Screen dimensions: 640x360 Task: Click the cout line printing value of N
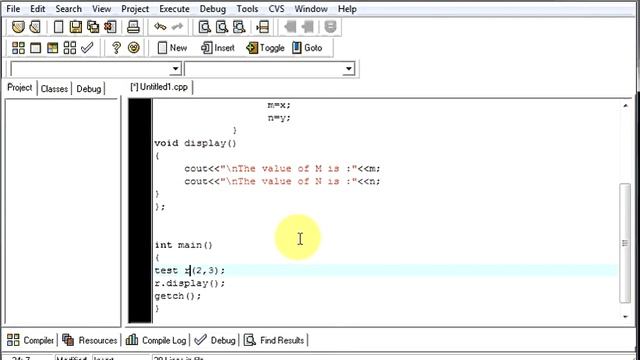tap(282, 181)
